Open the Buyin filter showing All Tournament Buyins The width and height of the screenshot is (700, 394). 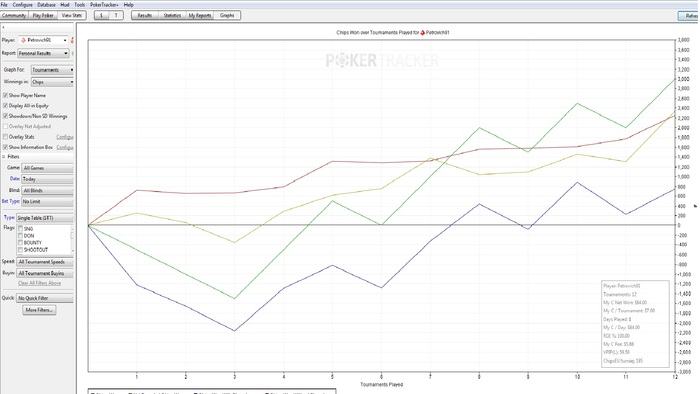pyautogui.click(x=45, y=273)
